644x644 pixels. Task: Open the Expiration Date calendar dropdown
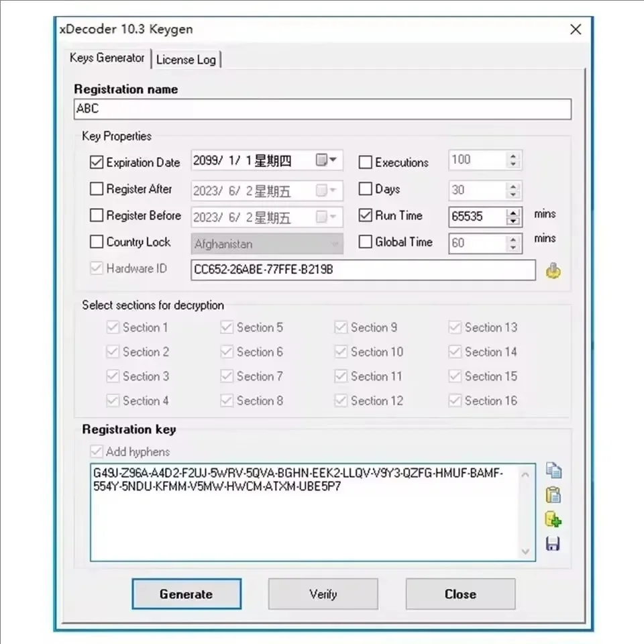pos(327,160)
